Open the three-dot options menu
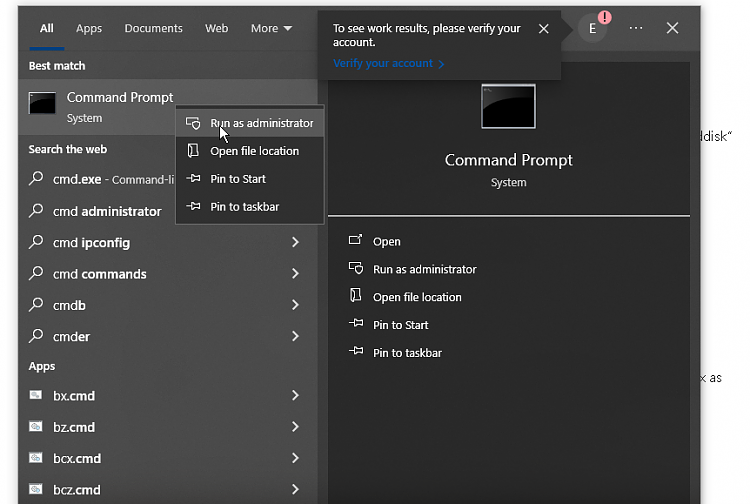Image resolution: width=750 pixels, height=504 pixels. point(636,28)
